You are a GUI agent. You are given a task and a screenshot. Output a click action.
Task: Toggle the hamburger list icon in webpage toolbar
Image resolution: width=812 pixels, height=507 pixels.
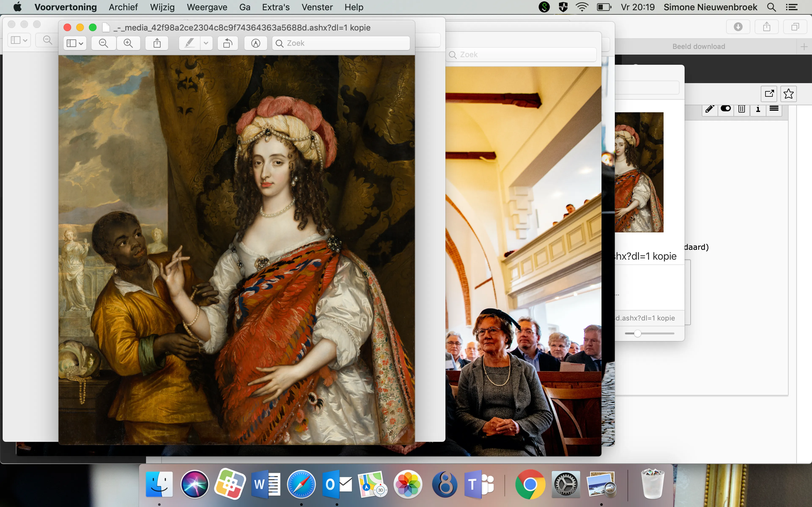(x=774, y=108)
